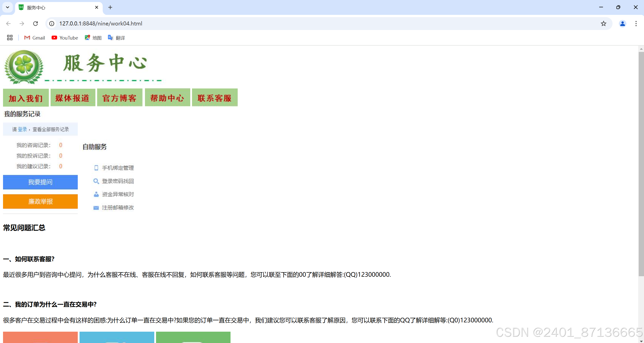
Task: Click the 登录 link
Action: 22,129
